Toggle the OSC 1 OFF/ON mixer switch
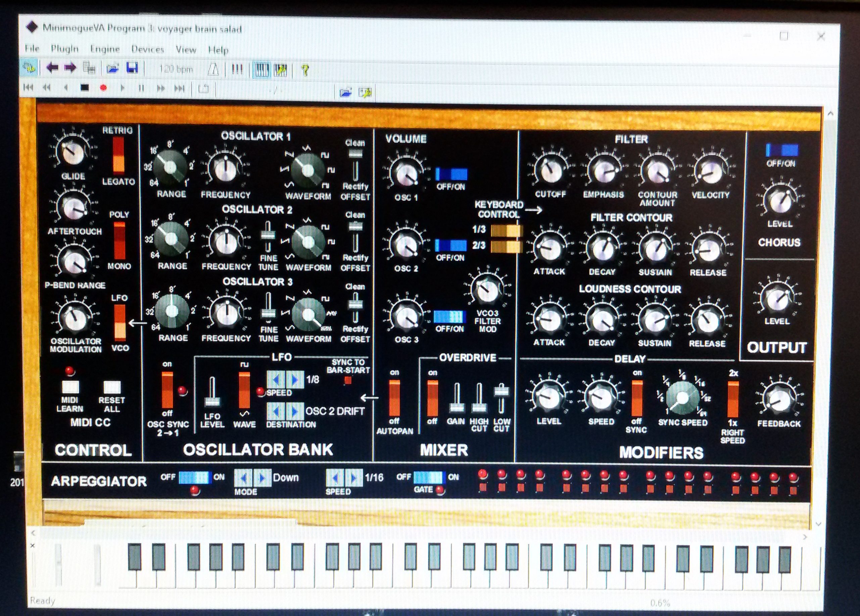 tap(451, 174)
